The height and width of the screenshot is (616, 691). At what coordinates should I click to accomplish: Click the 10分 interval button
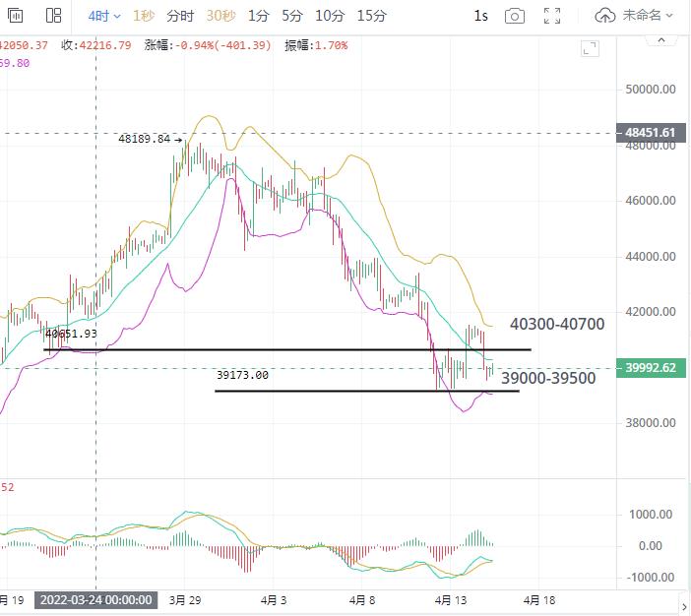[x=331, y=16]
